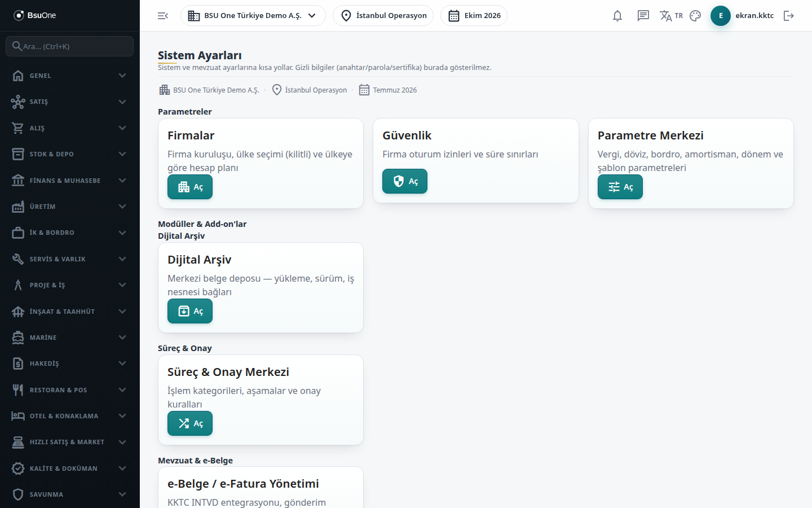
Task: Open company selector BSU One Türkiye Demo A.Ş.
Action: click(253, 16)
